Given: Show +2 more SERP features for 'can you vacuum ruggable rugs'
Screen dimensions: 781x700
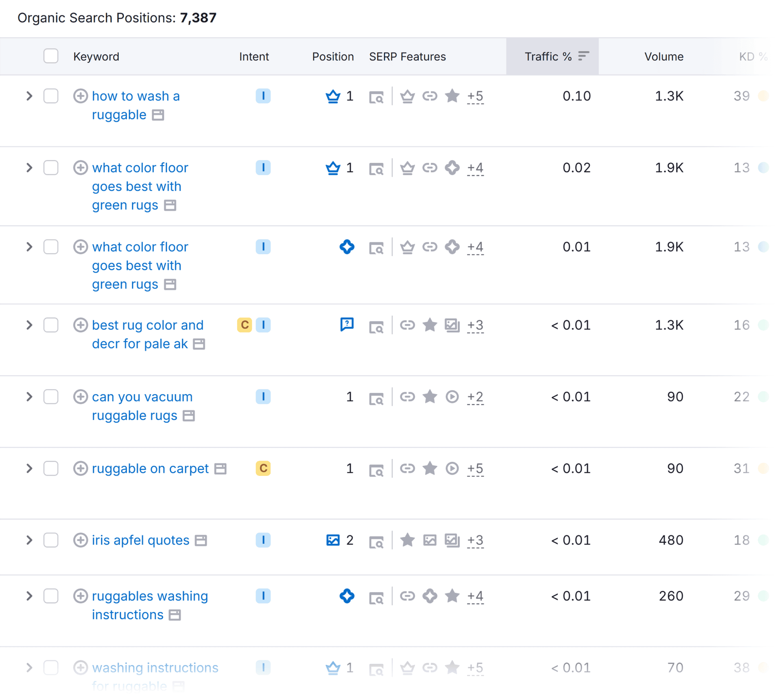Looking at the screenshot, I should pyautogui.click(x=475, y=397).
